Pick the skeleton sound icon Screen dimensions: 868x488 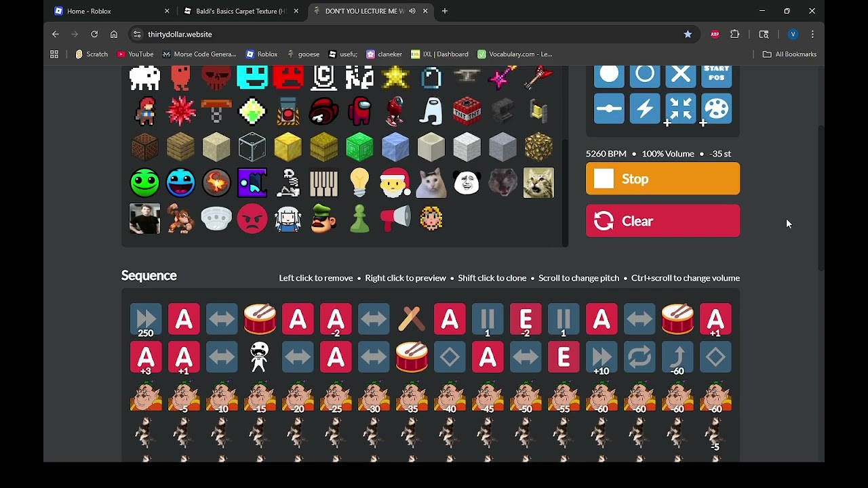coord(288,183)
